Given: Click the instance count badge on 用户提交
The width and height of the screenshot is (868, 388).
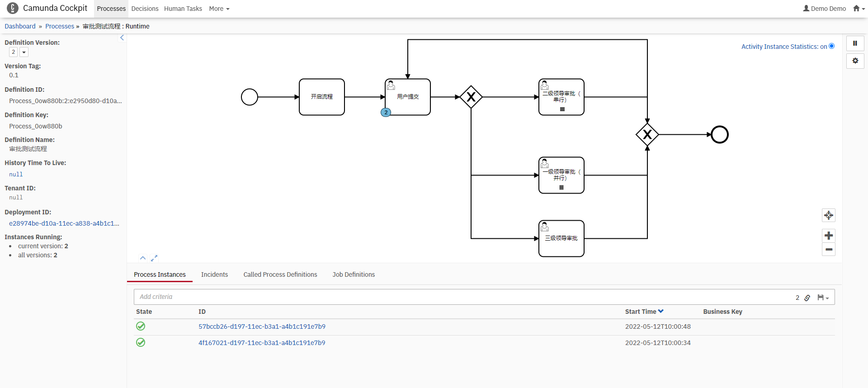Looking at the screenshot, I should click(x=386, y=113).
